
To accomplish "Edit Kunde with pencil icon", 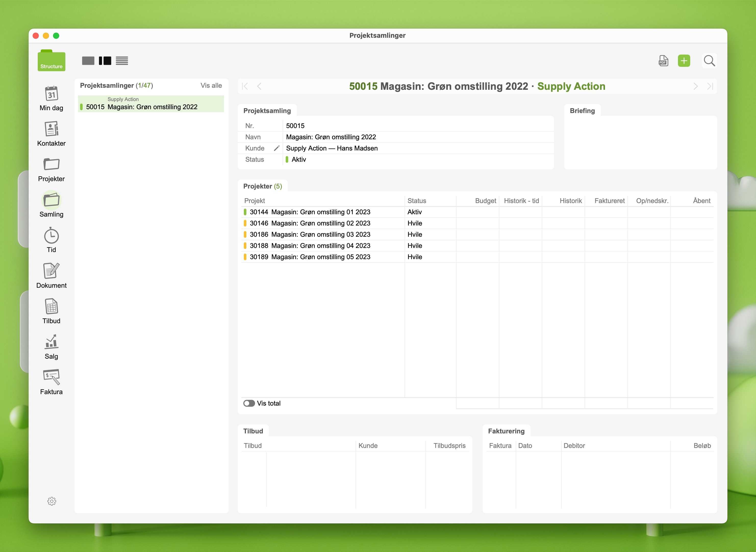I will (276, 148).
